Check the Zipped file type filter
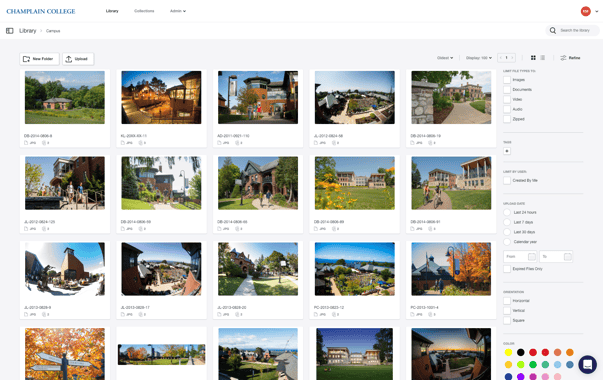The width and height of the screenshot is (603, 380). 507,119
